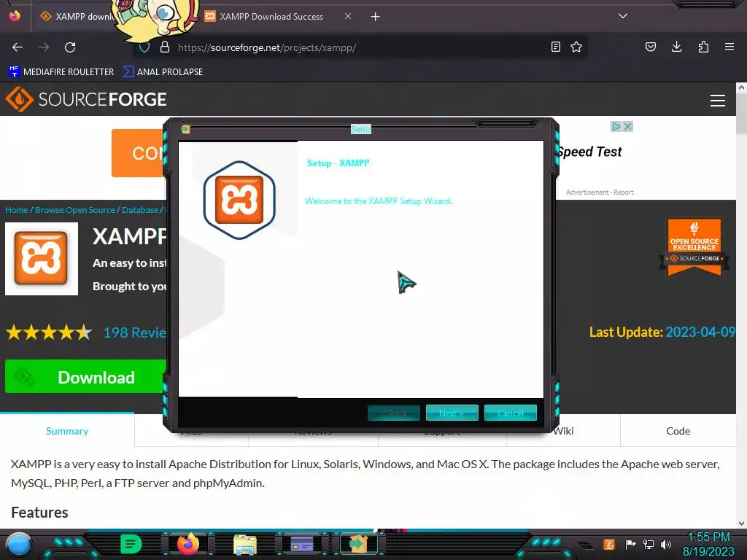The width and height of the screenshot is (747, 560).
Task: Select the Code tab
Action: click(678, 431)
